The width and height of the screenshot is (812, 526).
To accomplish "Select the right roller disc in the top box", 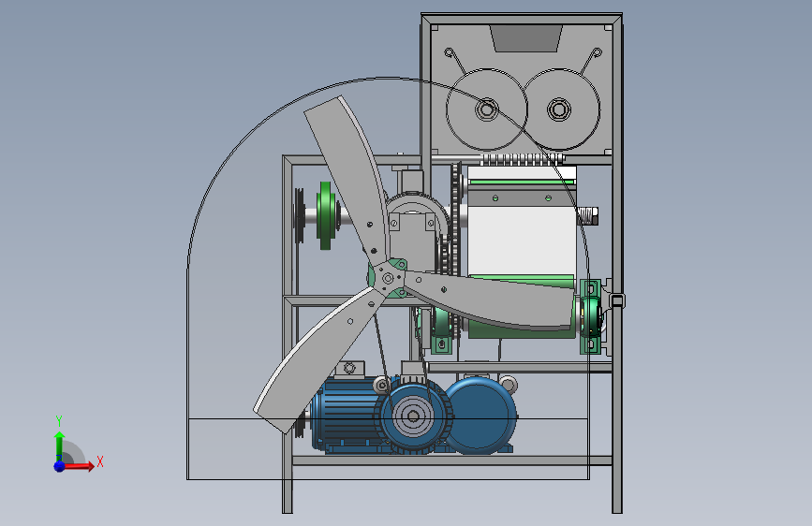I will 559,110.
